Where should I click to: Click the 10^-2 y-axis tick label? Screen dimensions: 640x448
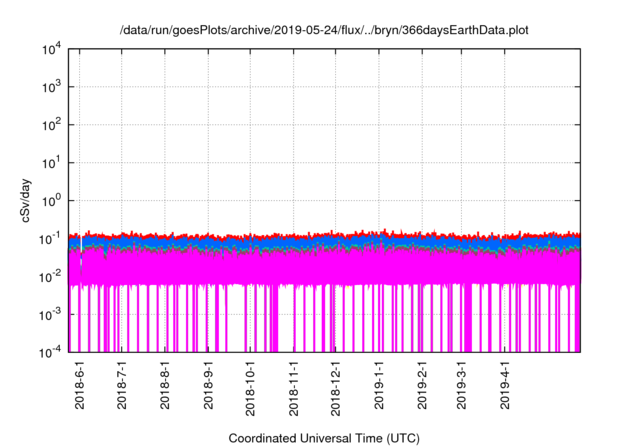point(50,277)
